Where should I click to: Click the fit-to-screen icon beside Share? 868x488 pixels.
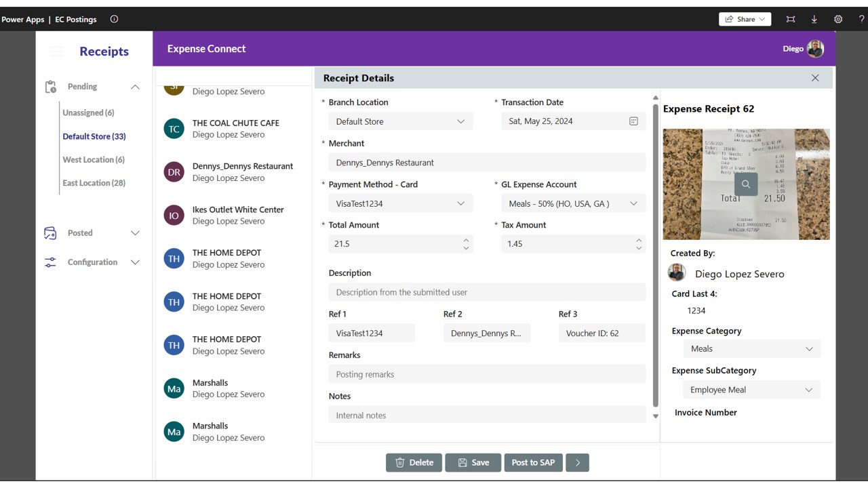(x=791, y=19)
